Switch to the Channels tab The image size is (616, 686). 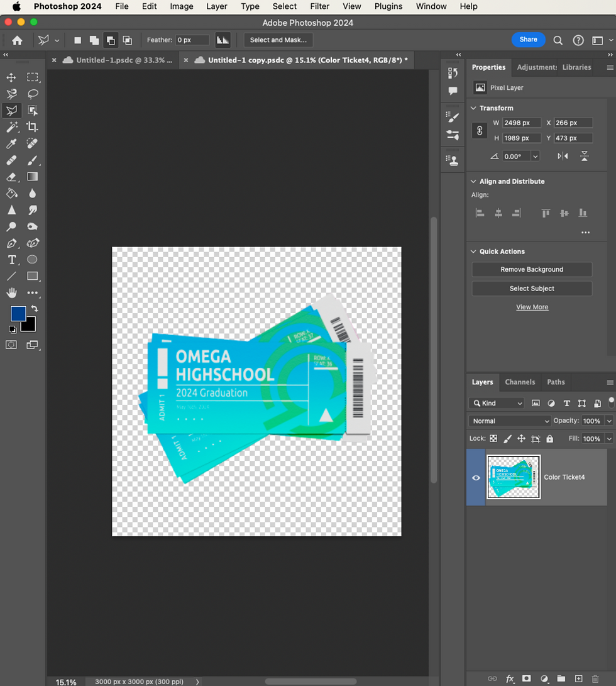[520, 382]
